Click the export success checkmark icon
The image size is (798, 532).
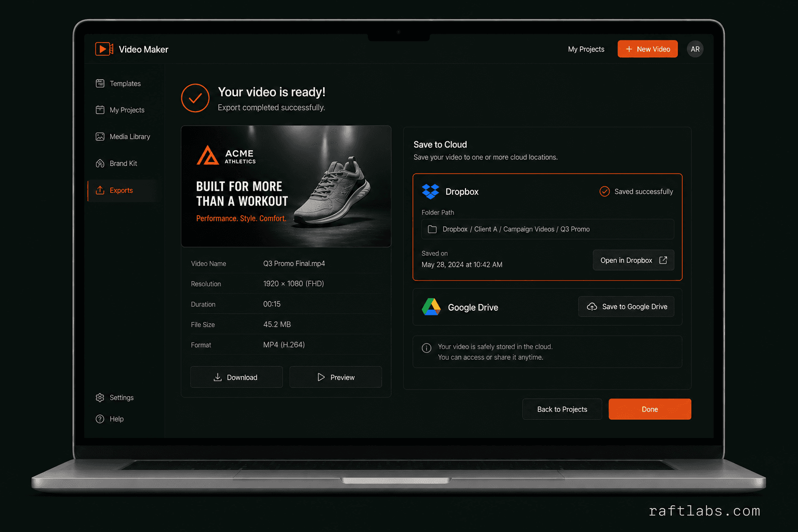pyautogui.click(x=195, y=98)
